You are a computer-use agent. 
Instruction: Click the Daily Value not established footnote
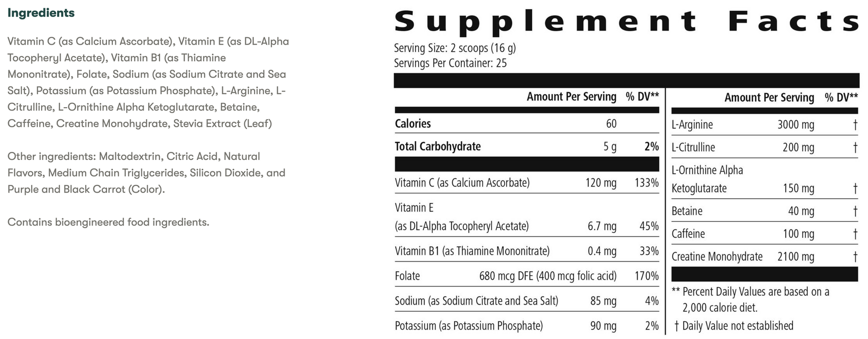[x=734, y=326]
